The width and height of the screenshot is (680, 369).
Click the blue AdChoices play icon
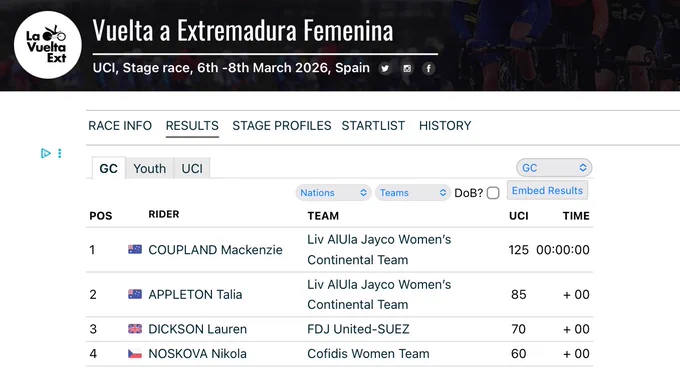[x=46, y=153]
